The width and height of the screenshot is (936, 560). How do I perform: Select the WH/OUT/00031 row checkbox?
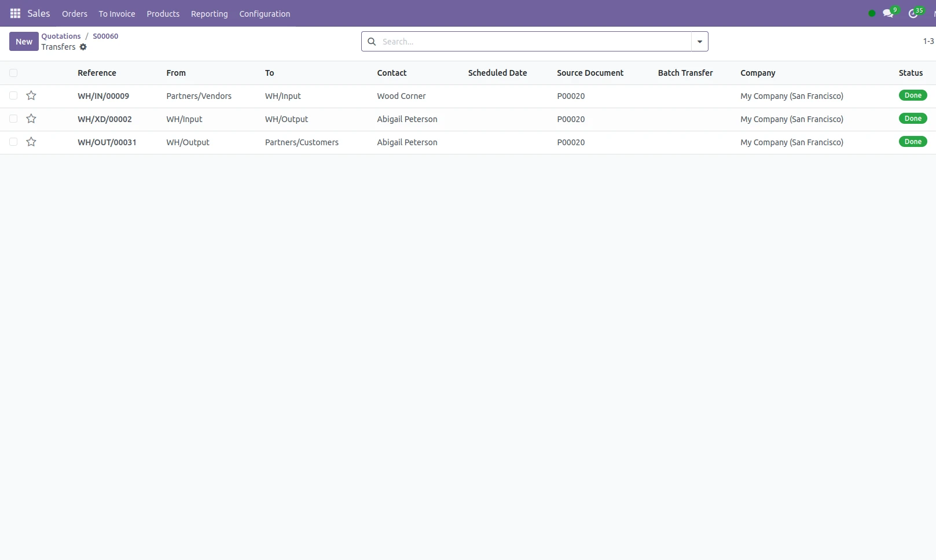(x=13, y=142)
